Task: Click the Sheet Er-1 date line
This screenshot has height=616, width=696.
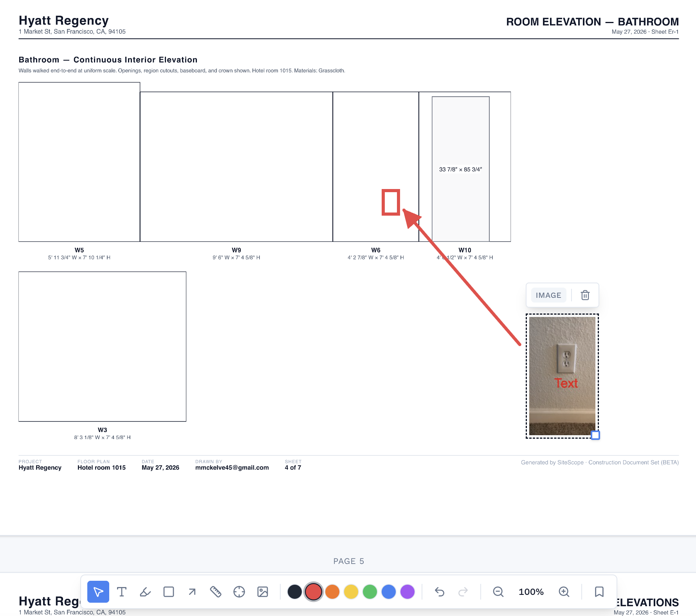Action: (645, 32)
